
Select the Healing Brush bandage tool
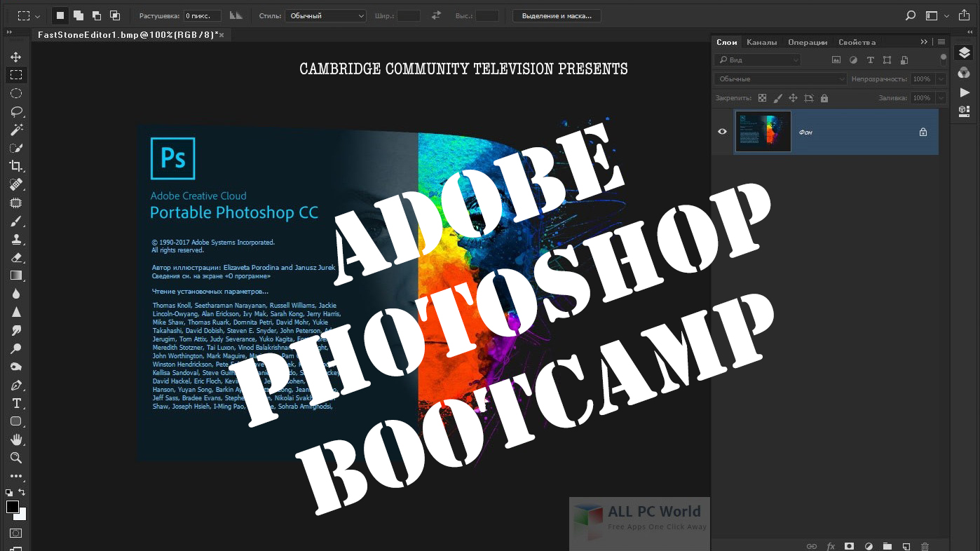click(15, 184)
